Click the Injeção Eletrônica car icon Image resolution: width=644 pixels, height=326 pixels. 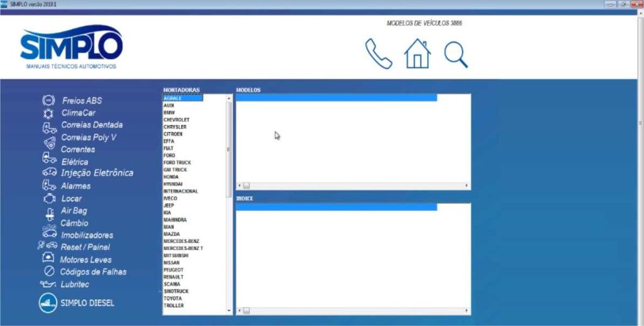(x=50, y=172)
